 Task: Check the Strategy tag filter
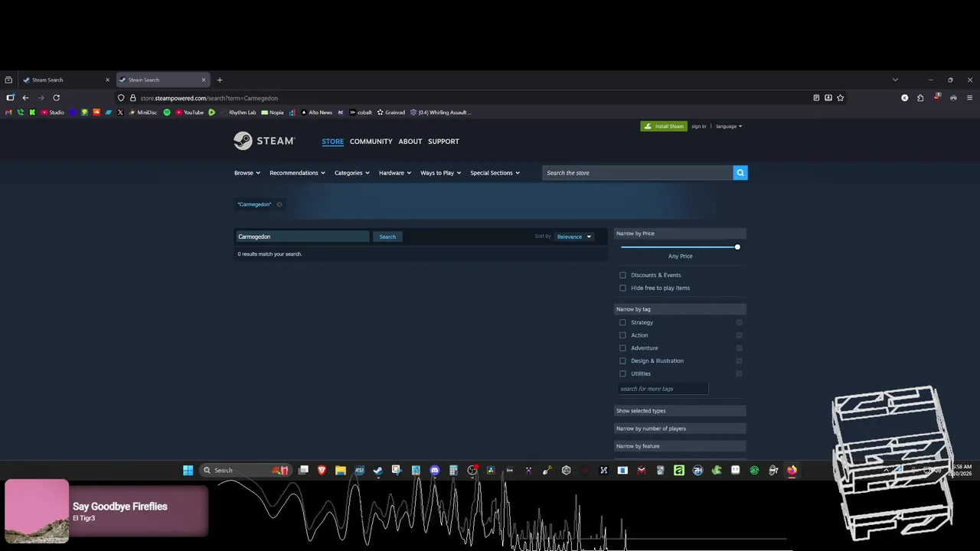click(622, 322)
